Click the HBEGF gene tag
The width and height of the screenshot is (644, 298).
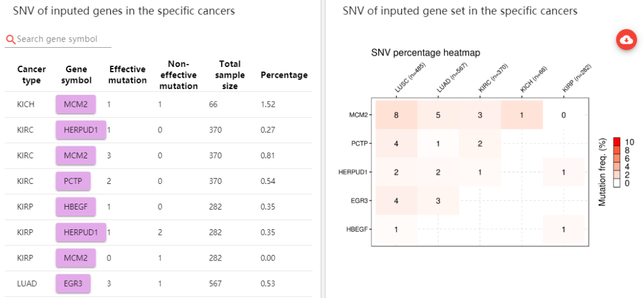(76, 207)
